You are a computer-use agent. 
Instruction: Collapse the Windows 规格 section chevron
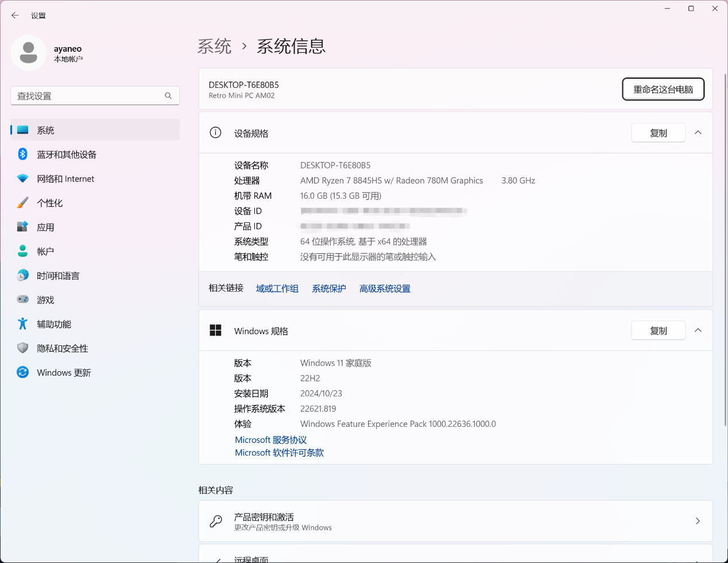698,330
